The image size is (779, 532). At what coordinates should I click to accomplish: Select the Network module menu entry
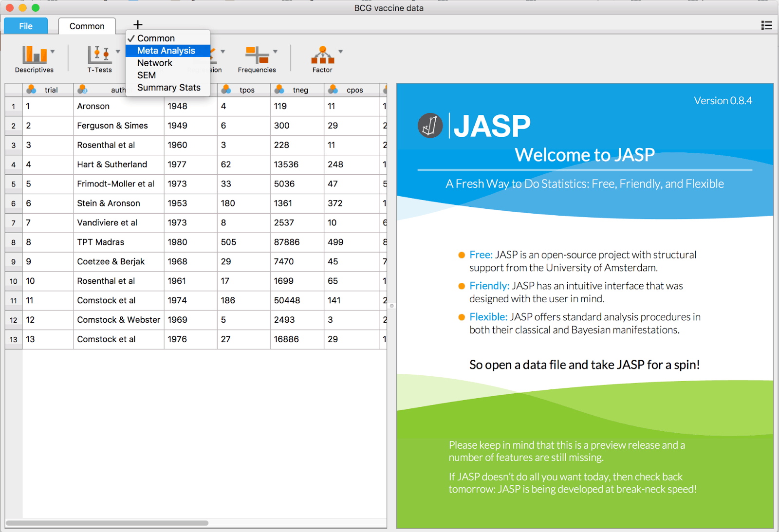pos(154,63)
